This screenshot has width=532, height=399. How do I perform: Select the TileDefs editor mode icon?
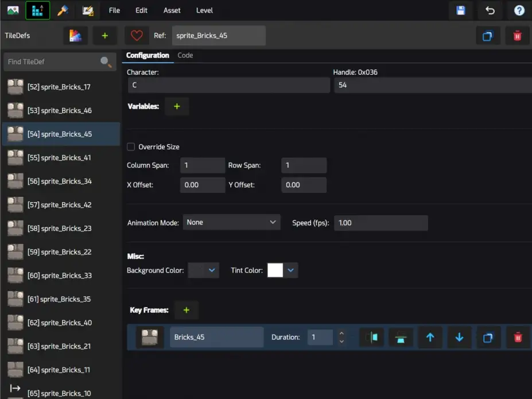point(38,10)
